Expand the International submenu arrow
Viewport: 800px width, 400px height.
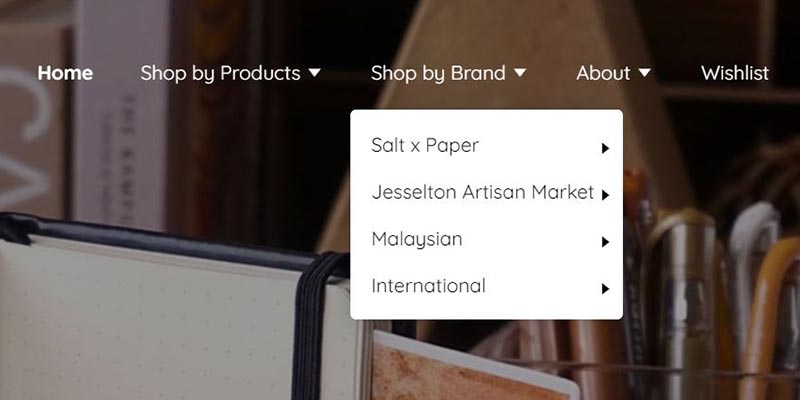(x=605, y=289)
